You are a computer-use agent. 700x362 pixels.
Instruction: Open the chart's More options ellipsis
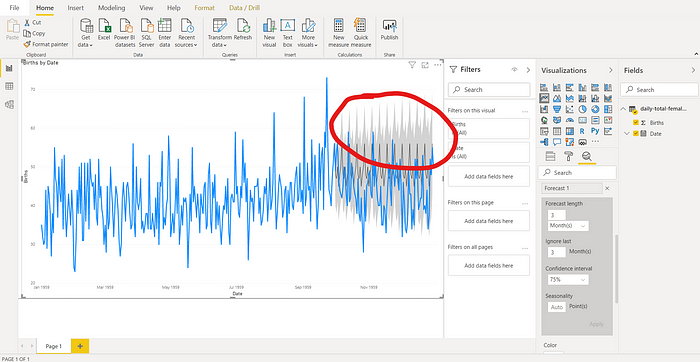438,65
